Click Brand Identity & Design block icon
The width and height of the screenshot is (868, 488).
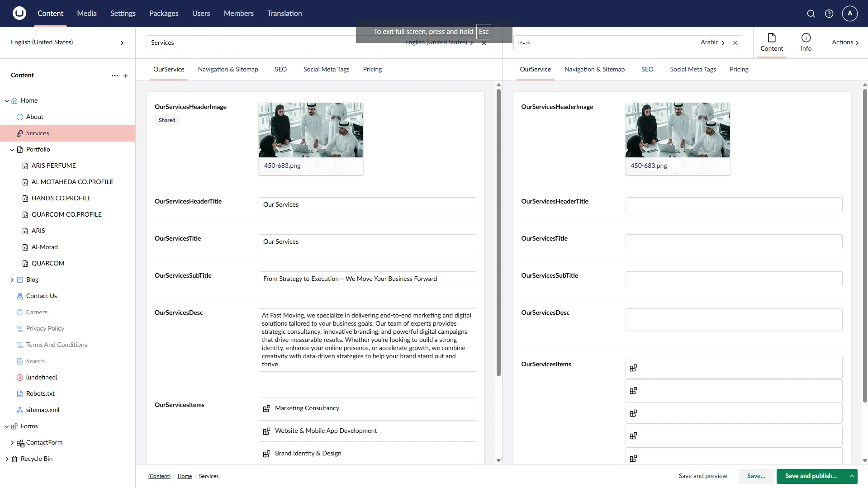(267, 454)
